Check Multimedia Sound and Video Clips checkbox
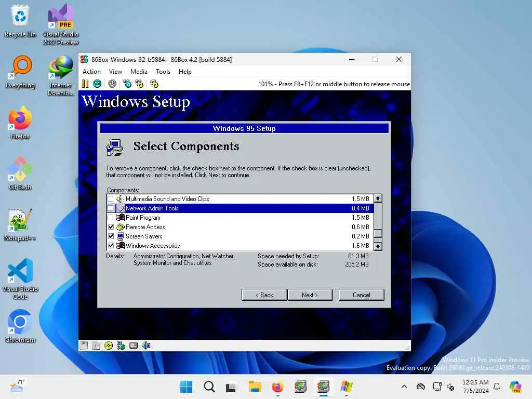The height and width of the screenshot is (399, 532). (x=111, y=199)
